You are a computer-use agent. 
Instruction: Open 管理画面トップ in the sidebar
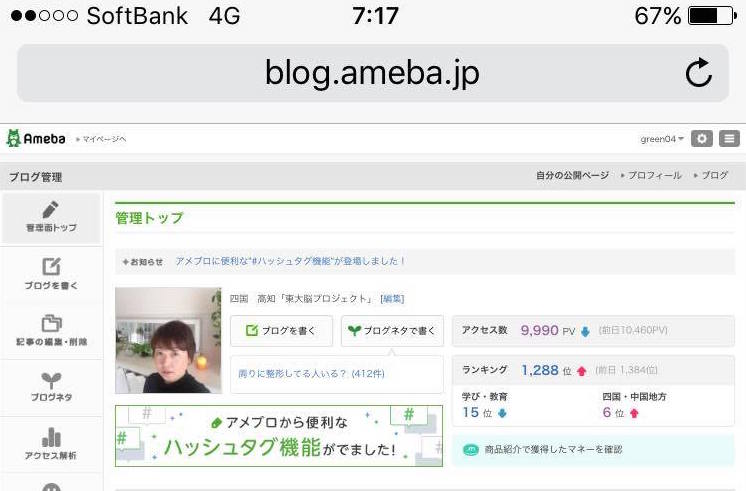tap(51, 217)
